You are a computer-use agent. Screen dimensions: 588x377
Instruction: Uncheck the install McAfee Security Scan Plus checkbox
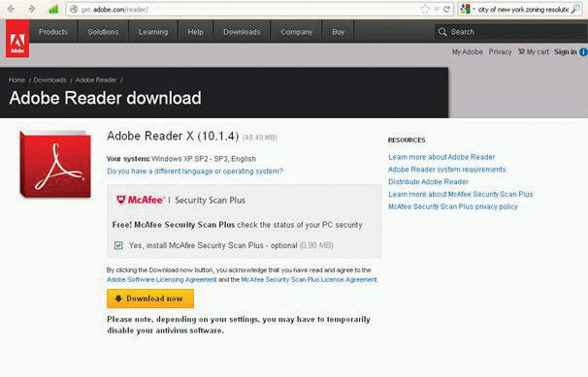[118, 245]
